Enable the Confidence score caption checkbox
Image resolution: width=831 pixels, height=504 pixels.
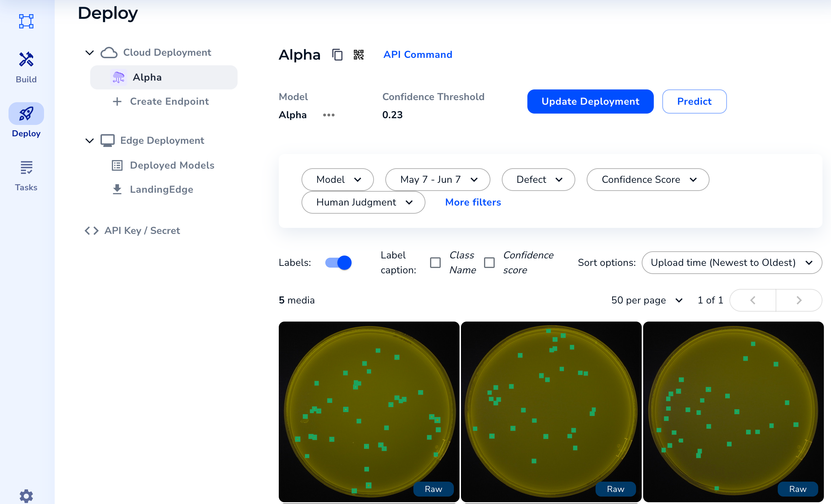click(x=489, y=263)
